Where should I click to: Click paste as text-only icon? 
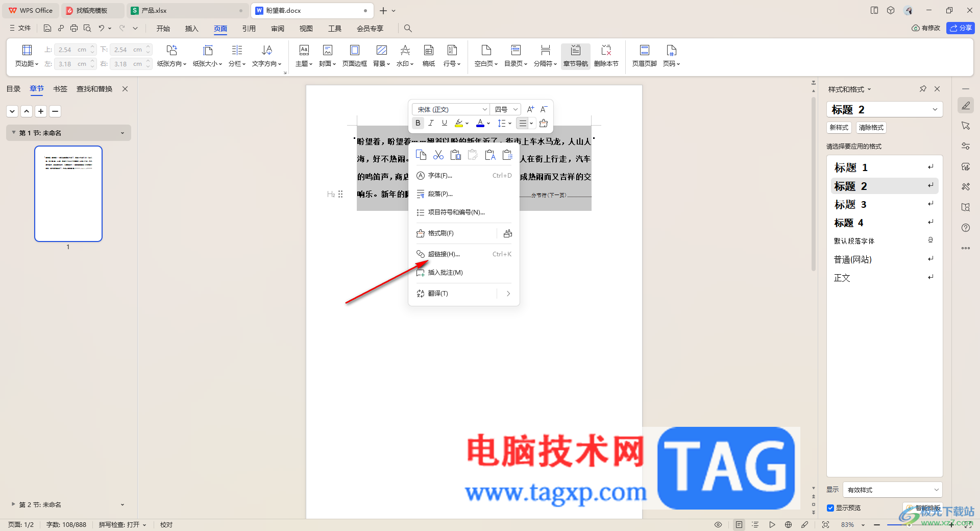click(x=491, y=155)
